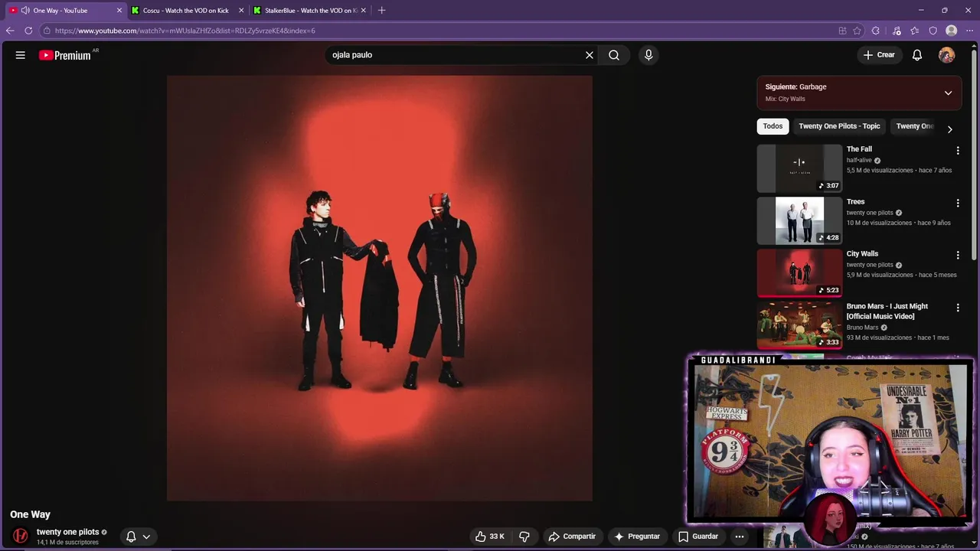Open City Walls video thumbnail
This screenshot has width=980, height=551.
click(x=799, y=272)
